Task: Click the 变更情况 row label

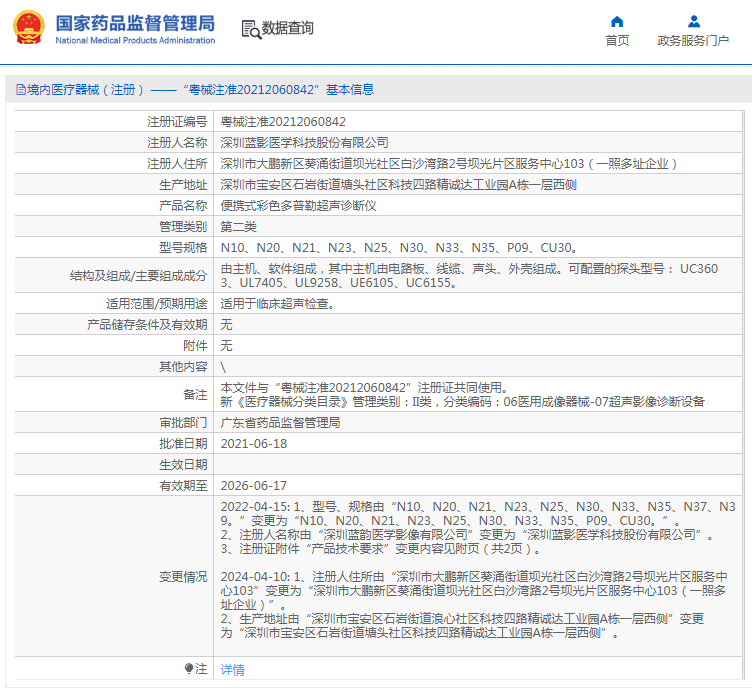Action: tap(182, 577)
